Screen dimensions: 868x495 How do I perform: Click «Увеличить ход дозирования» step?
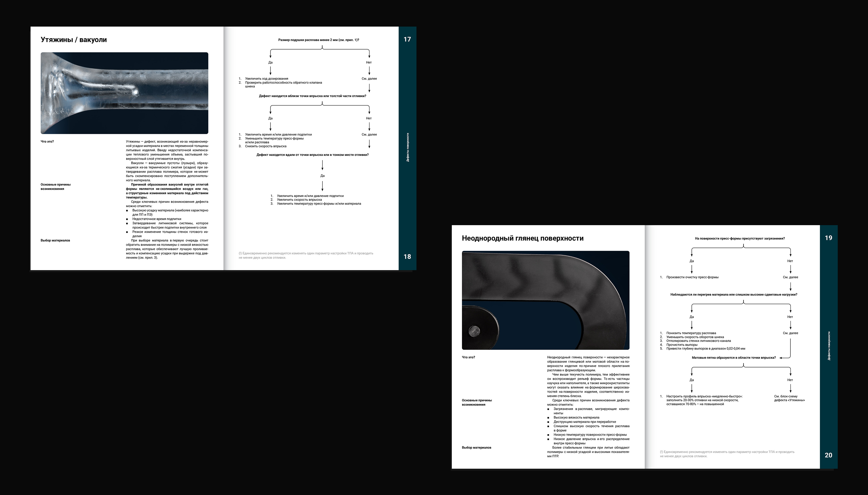click(x=266, y=79)
